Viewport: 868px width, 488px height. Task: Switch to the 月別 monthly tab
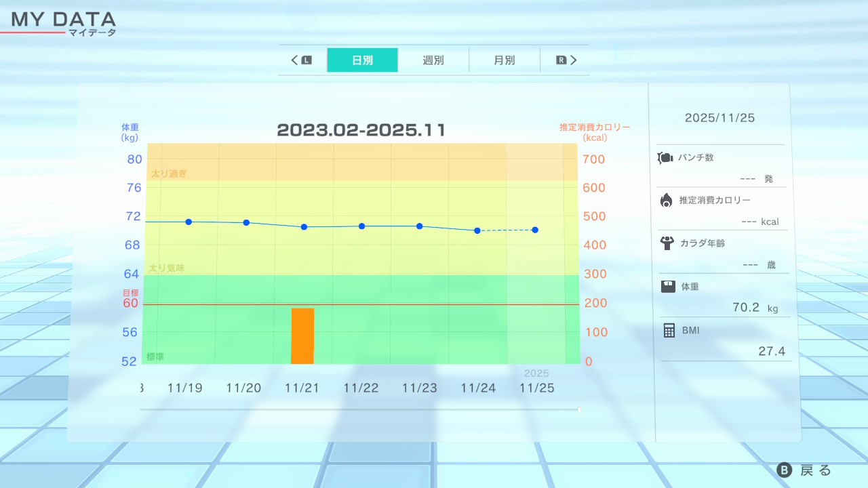504,60
